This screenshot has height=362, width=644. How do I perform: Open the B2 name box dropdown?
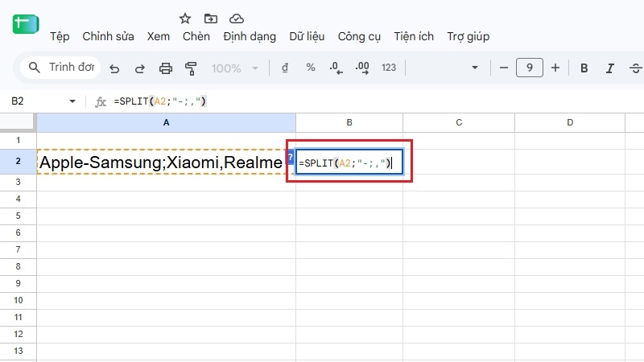tap(72, 101)
